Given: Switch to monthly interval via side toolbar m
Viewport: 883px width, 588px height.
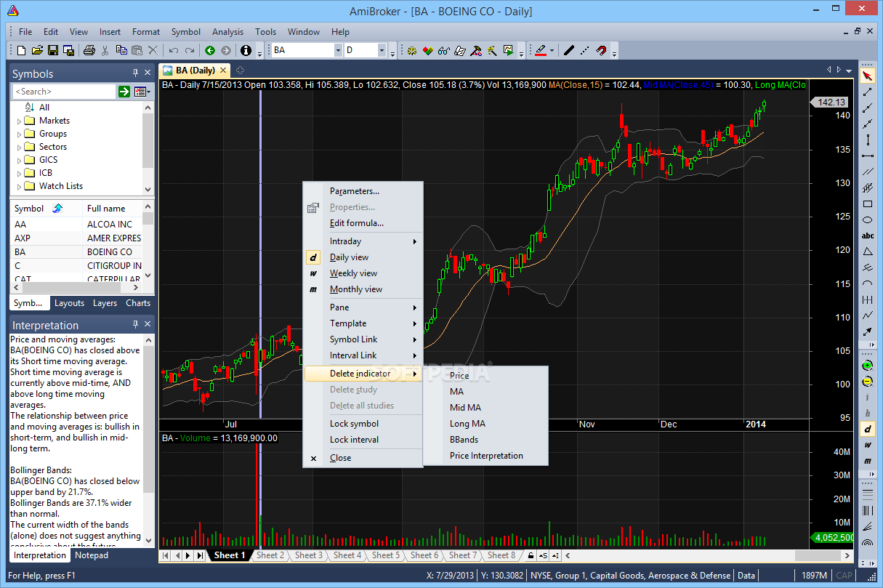Looking at the screenshot, I should click(x=867, y=461).
